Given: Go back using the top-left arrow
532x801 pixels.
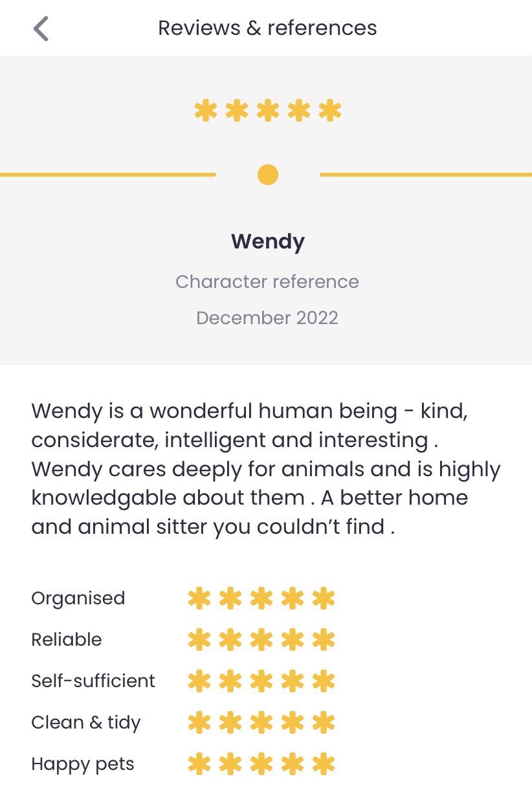Looking at the screenshot, I should click(x=41, y=28).
